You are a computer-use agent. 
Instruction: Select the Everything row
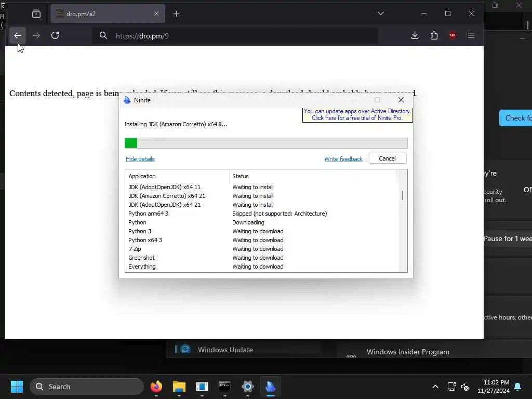click(261, 267)
